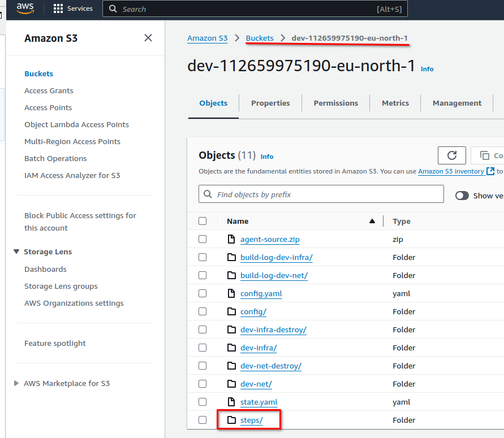Viewport: 504px width, 438px height.
Task: Open IAM Access Analyzer for S3
Action: pos(72,175)
